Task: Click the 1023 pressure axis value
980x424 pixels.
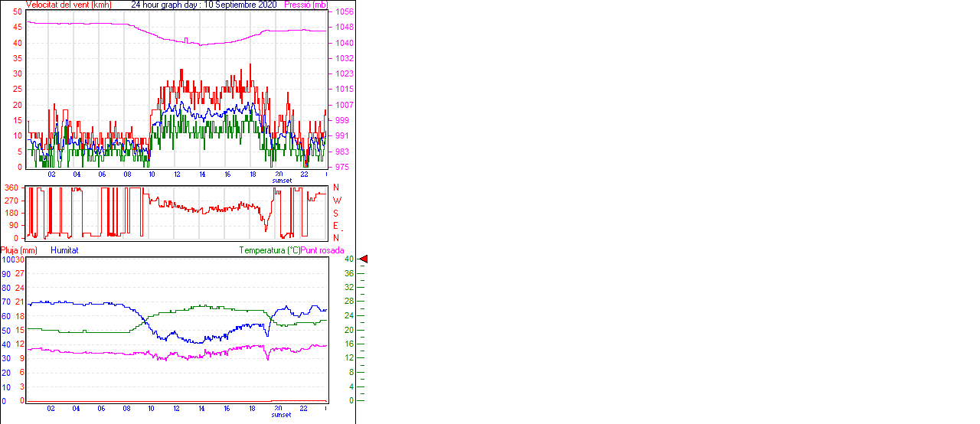Action: click(343, 74)
